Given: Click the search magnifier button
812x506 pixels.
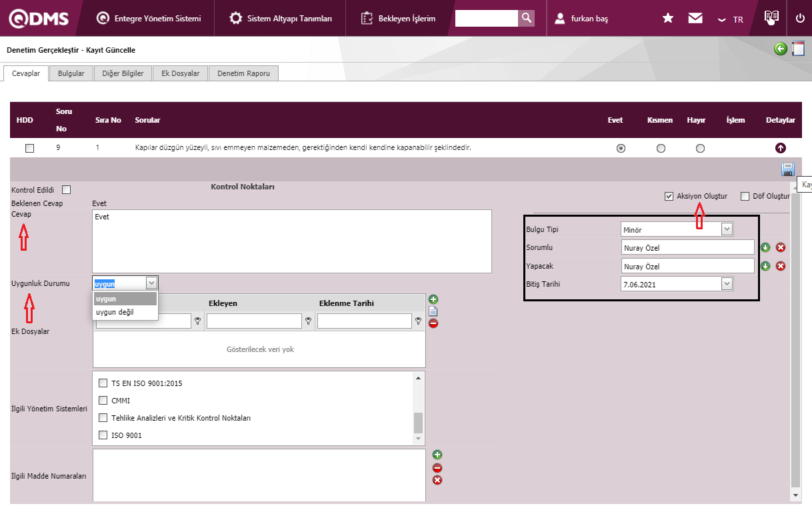Looking at the screenshot, I should [x=527, y=18].
